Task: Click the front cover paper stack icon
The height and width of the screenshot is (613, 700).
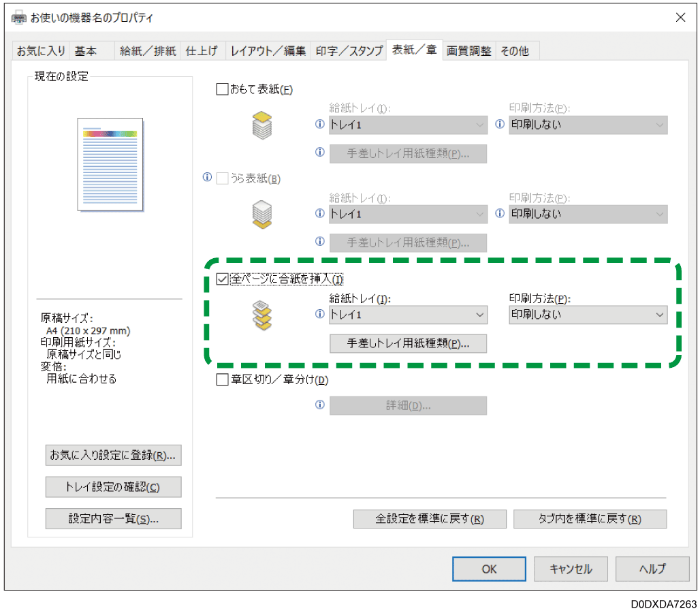Action: (x=262, y=126)
